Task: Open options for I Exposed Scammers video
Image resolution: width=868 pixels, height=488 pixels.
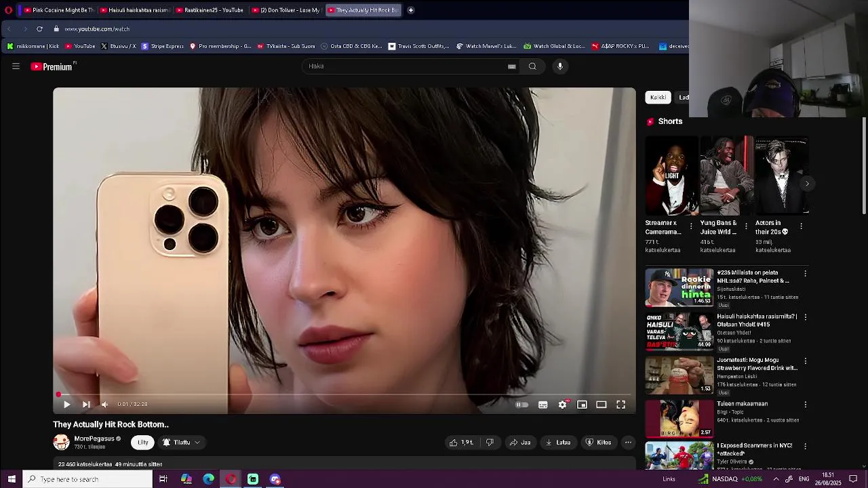Action: tap(805, 447)
